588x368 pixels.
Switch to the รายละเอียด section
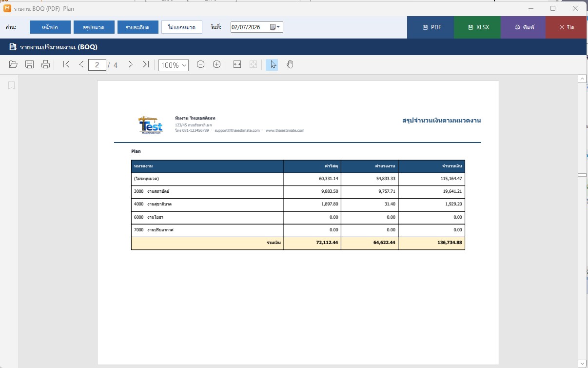coord(137,27)
